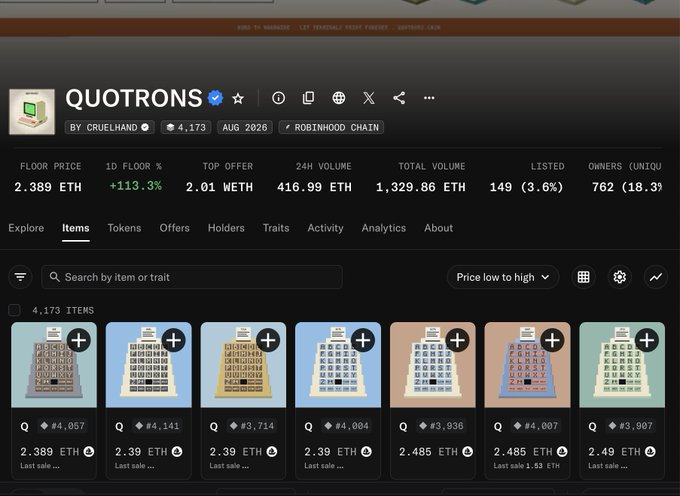The width and height of the screenshot is (680, 496).
Task: Go to the Holders tab
Action: click(226, 228)
